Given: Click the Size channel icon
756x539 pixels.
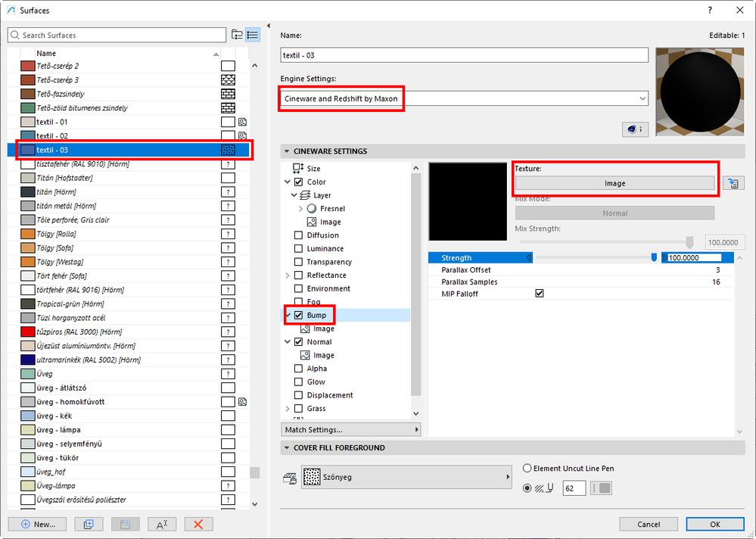Looking at the screenshot, I should (x=298, y=168).
